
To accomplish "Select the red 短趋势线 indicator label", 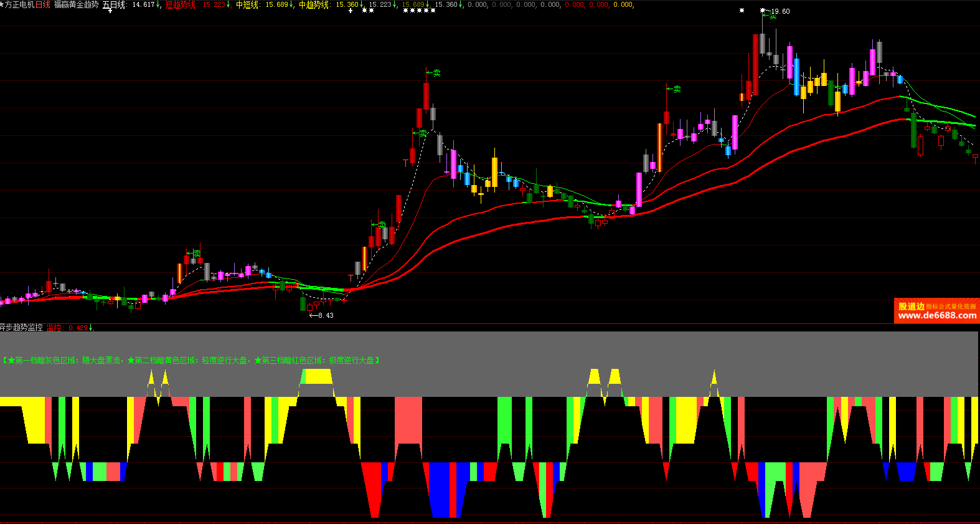I will pos(181,4).
